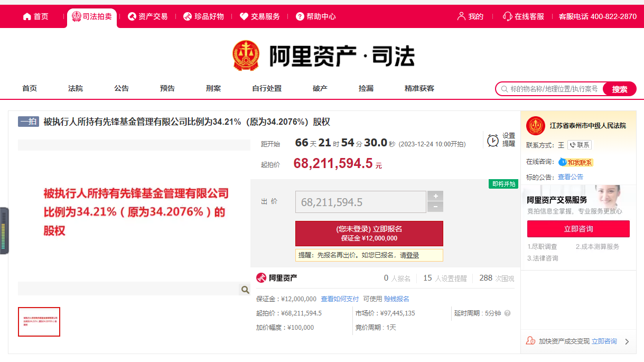Click the 起拍价 68,211,594.5 元 price

338,163
